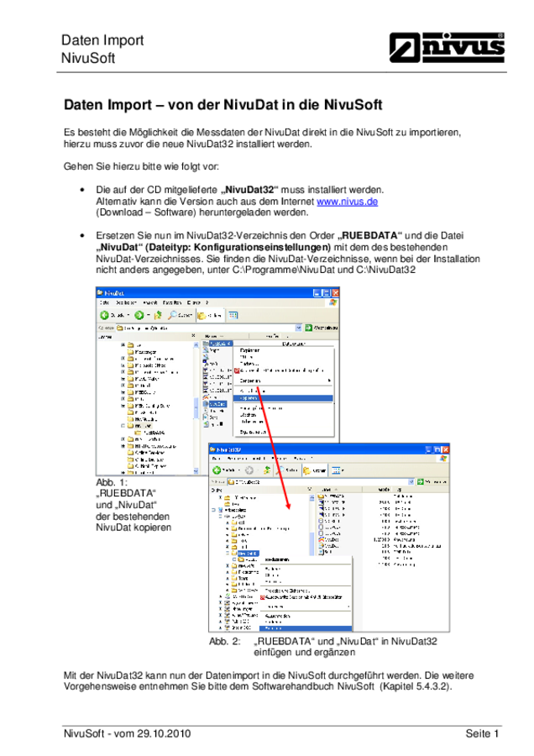534x756 pixels.
Task: Click the Windows flag logo in the NivuDat32 window
Action: click(x=443, y=458)
